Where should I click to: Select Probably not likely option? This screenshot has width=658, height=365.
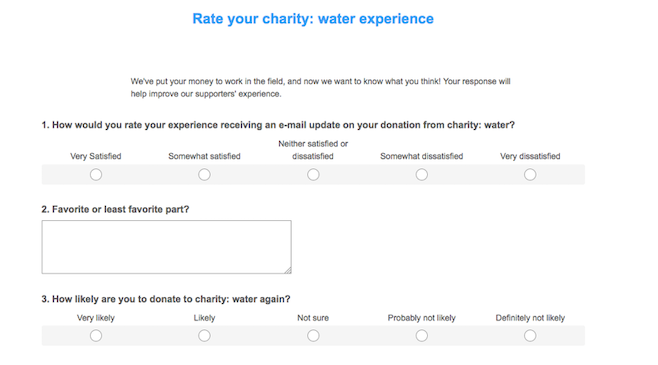point(422,336)
